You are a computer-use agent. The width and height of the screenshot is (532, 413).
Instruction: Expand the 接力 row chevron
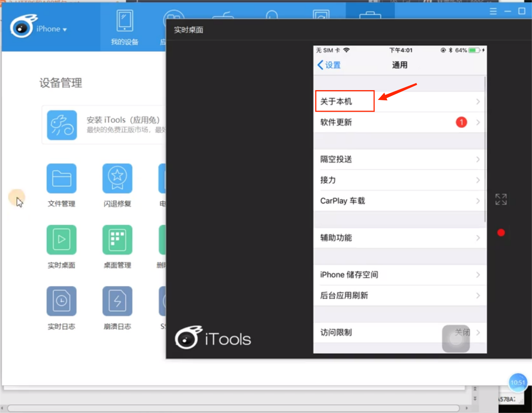point(478,180)
